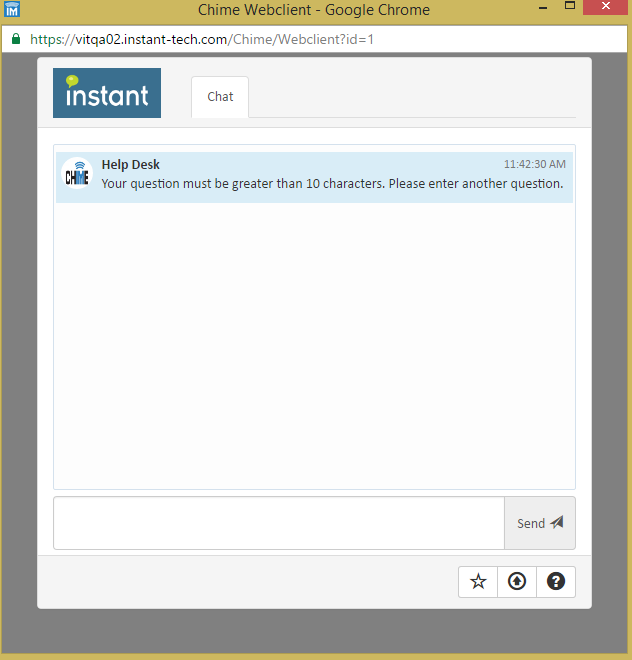
Task: Click the Chime avatar of Help Desk
Action: pos(77,173)
